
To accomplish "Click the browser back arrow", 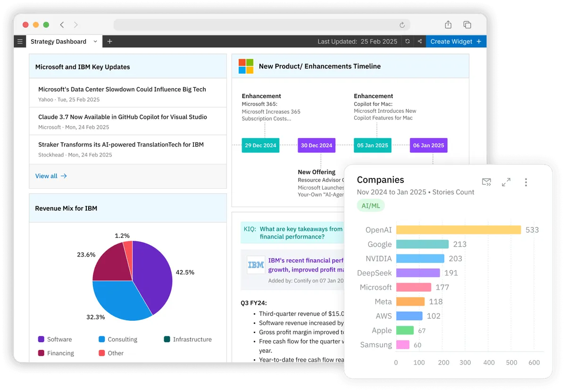I will (62, 25).
